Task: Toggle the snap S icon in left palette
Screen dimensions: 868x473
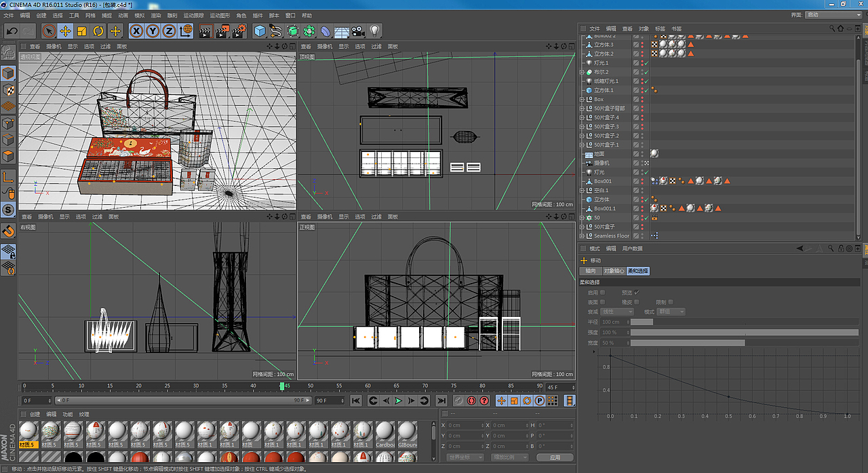Action: tap(8, 210)
